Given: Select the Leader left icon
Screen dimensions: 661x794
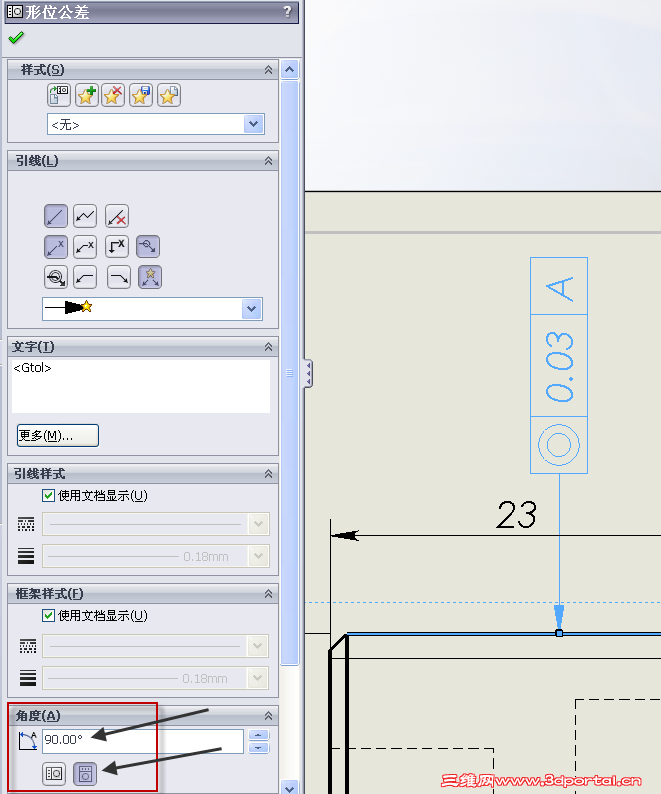Looking at the screenshot, I should pyautogui.click(x=85, y=277).
